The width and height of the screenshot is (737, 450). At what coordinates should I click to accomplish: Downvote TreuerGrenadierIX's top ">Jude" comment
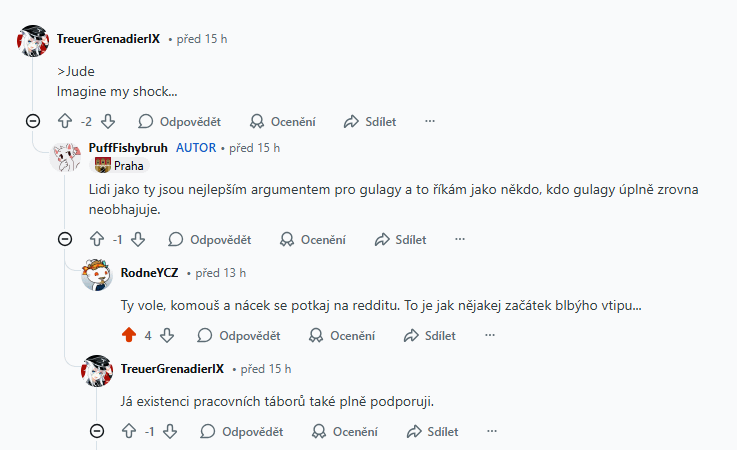[x=108, y=121]
